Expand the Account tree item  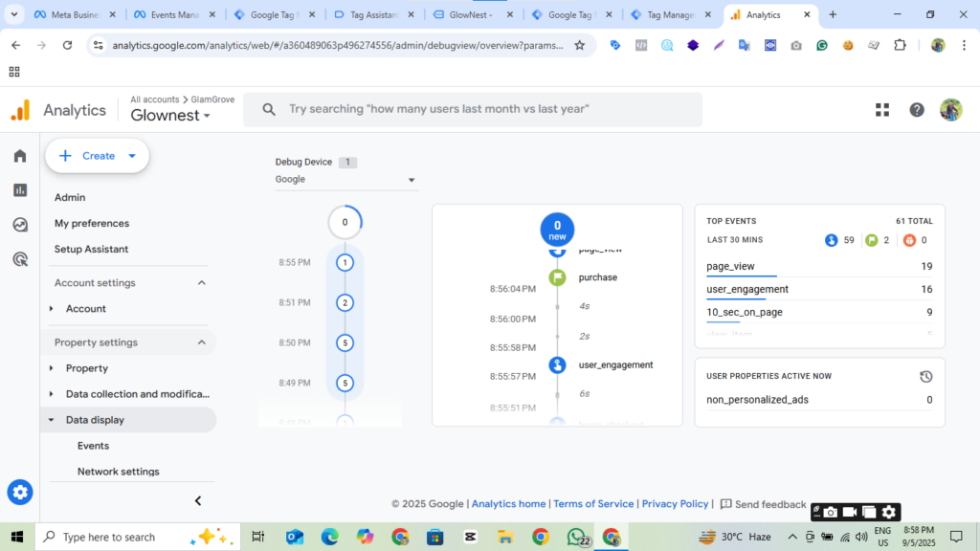[x=52, y=309]
